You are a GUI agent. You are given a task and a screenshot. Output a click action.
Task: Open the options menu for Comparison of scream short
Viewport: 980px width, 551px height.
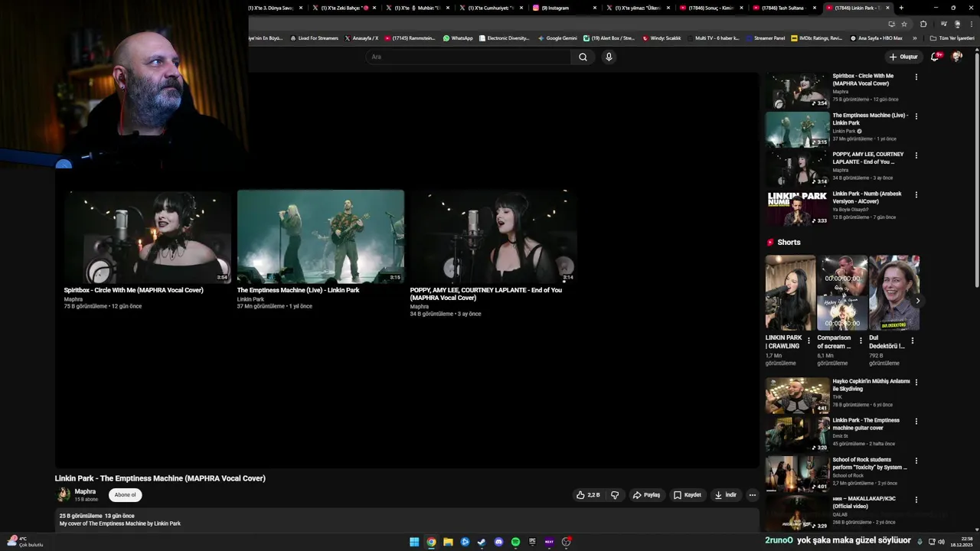pyautogui.click(x=860, y=341)
